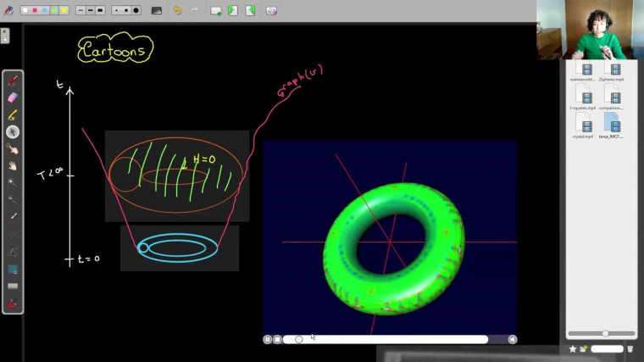The height and width of the screenshot is (362, 644).
Task: Select the highlighted torus video file
Action: pos(611,125)
